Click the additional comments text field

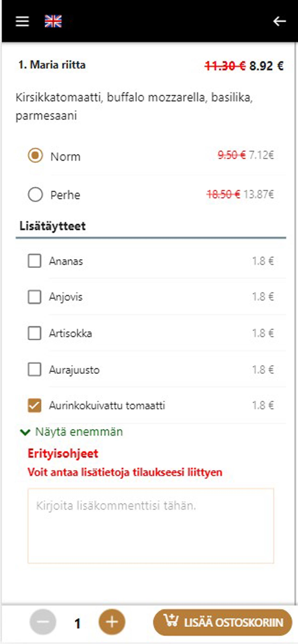click(x=151, y=526)
